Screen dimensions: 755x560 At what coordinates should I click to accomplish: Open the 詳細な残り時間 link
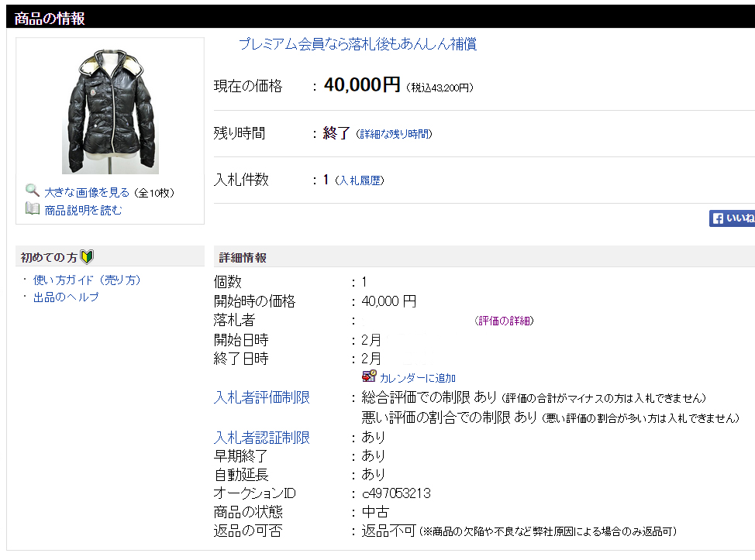[x=395, y=134]
